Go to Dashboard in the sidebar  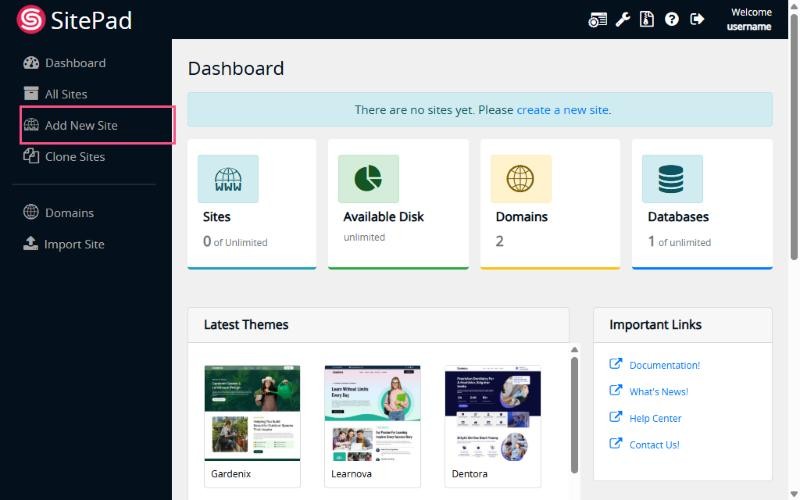75,63
